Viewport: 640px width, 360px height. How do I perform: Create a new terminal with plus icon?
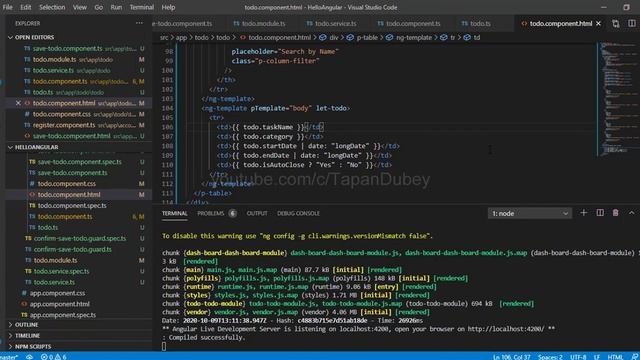(x=583, y=213)
